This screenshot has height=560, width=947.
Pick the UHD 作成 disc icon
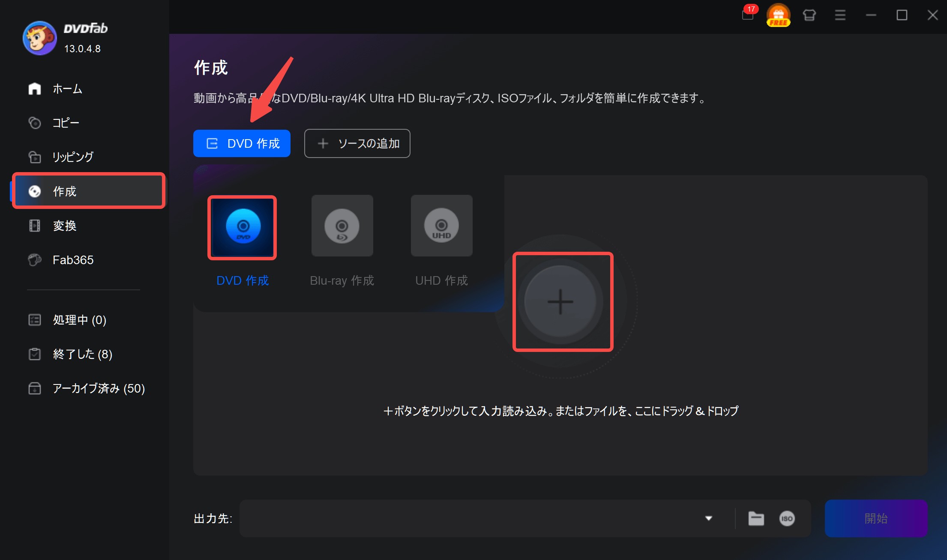[x=441, y=226]
